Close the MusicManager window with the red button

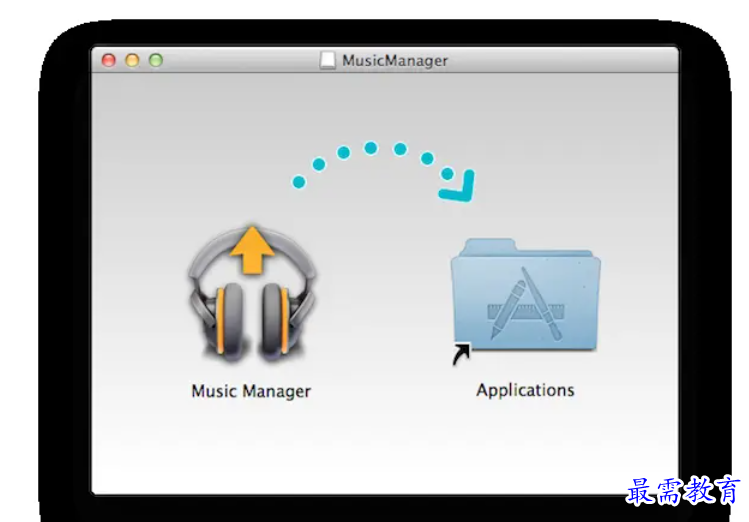point(109,60)
